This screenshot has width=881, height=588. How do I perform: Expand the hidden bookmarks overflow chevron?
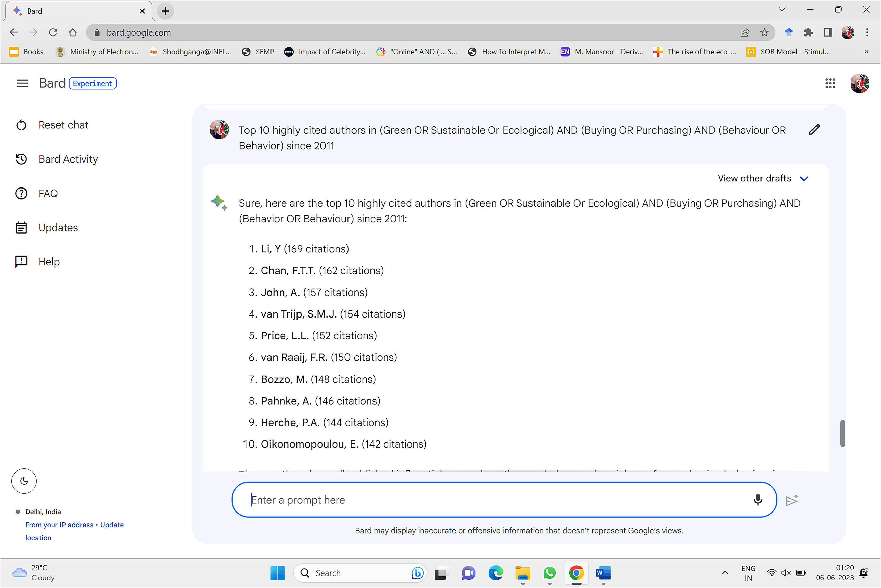(866, 52)
